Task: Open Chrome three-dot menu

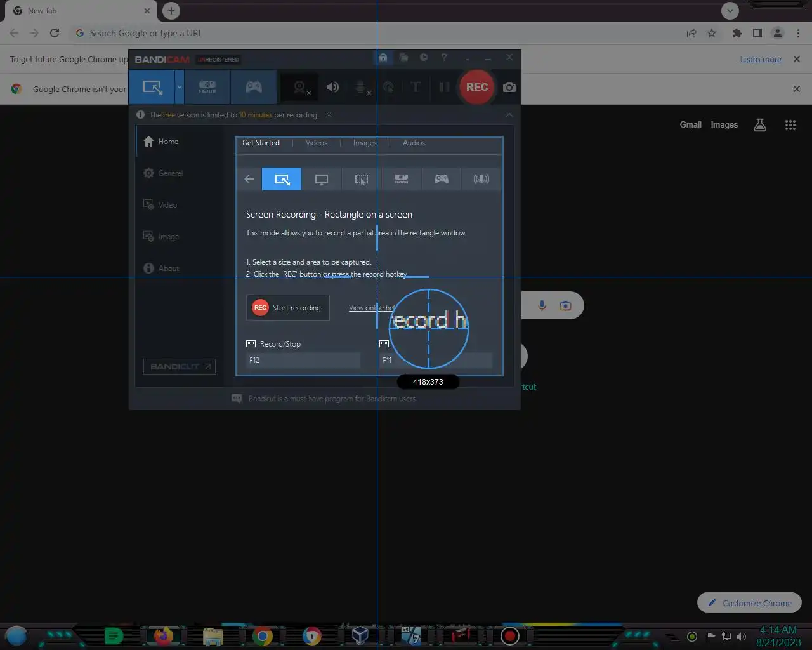Action: pyautogui.click(x=798, y=33)
